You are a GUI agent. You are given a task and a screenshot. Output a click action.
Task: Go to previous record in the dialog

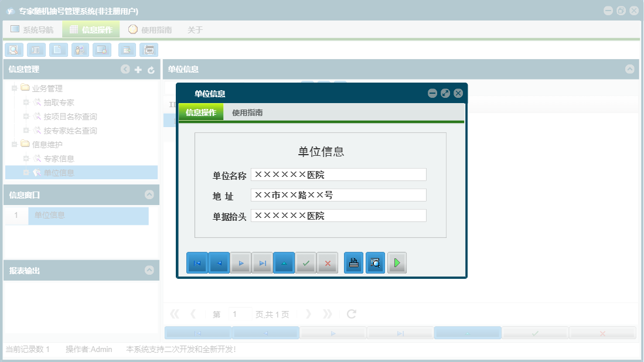[x=219, y=262]
